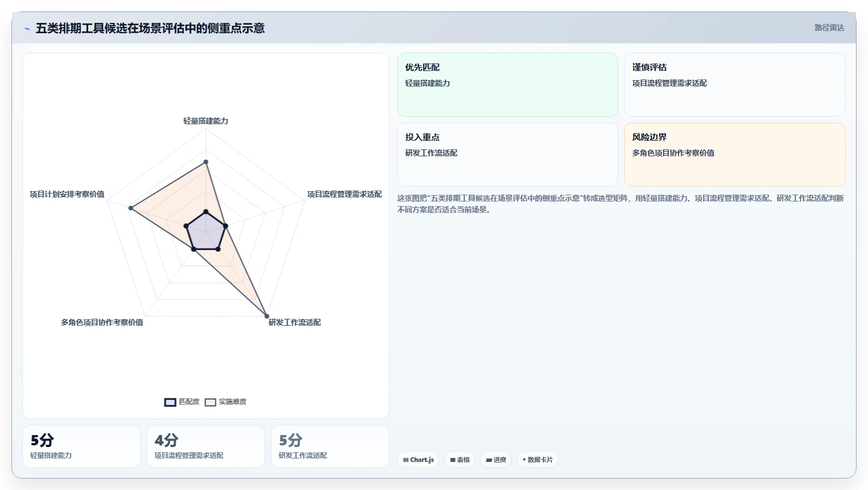This screenshot has height=490, width=868.
Task: Open the 优先匹配 card
Action: 508,85
